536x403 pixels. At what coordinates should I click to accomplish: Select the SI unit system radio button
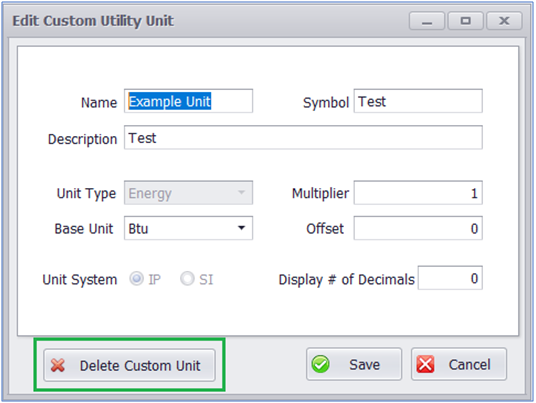point(187,279)
